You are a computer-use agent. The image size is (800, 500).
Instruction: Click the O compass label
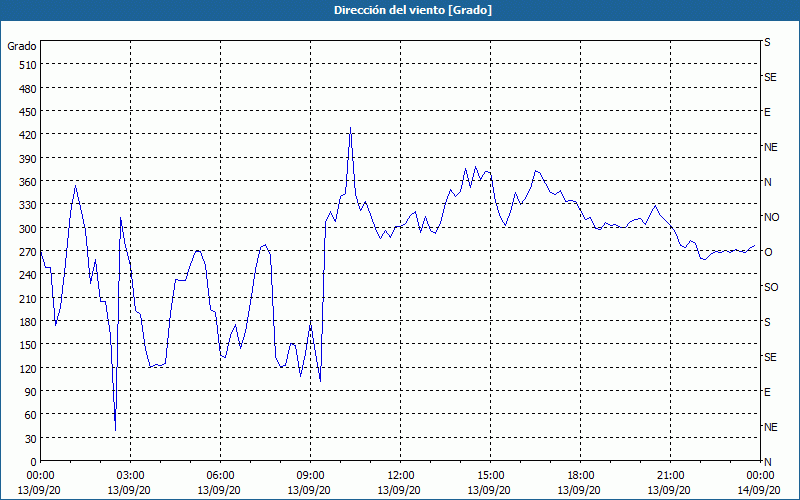768,252
